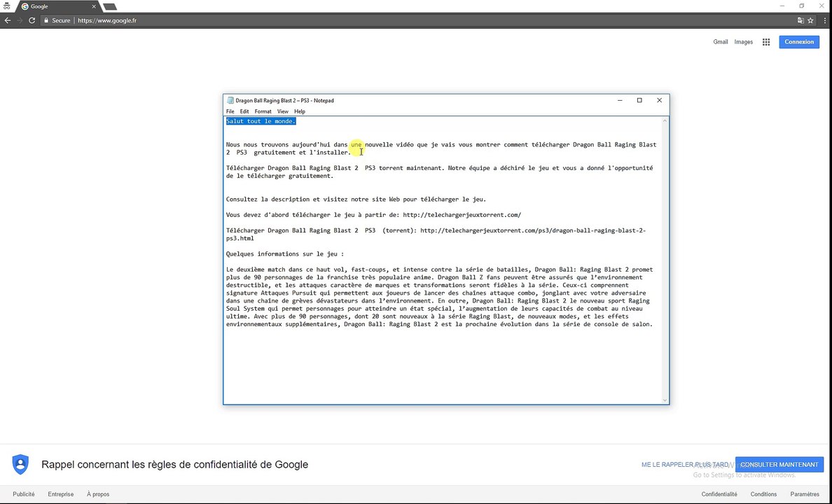Viewport: 832px width, 504px height.
Task: Close the Google tab
Action: (x=94, y=6)
